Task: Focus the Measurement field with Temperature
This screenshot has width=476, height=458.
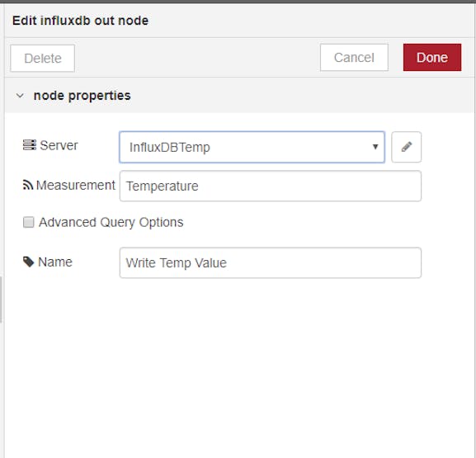Action: (x=271, y=186)
